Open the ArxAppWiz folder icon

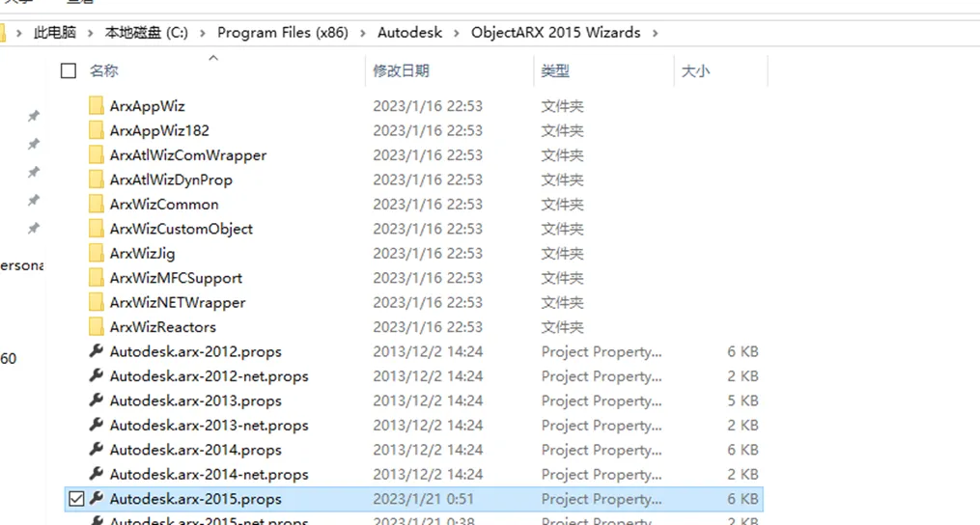(x=97, y=105)
